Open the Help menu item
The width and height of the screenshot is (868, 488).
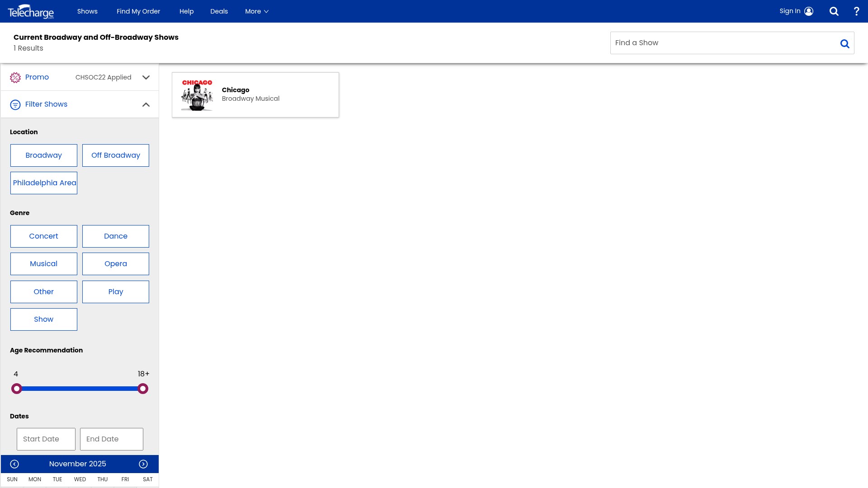tap(186, 11)
